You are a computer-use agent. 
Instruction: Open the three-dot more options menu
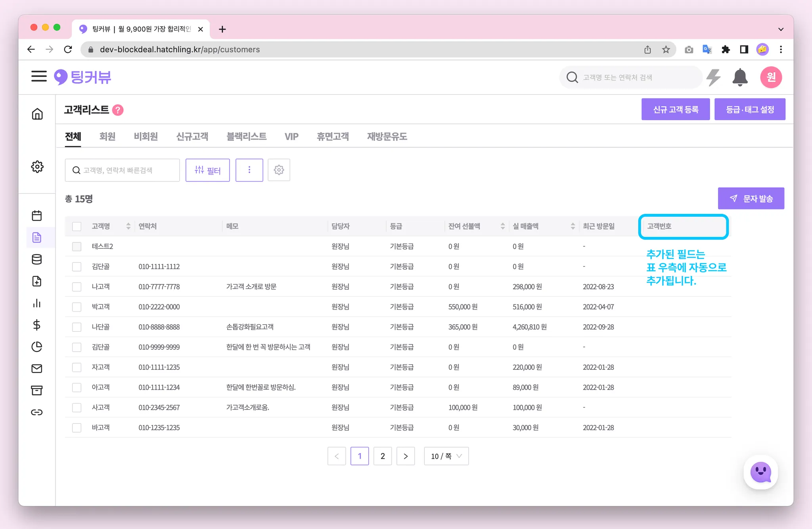pos(249,170)
